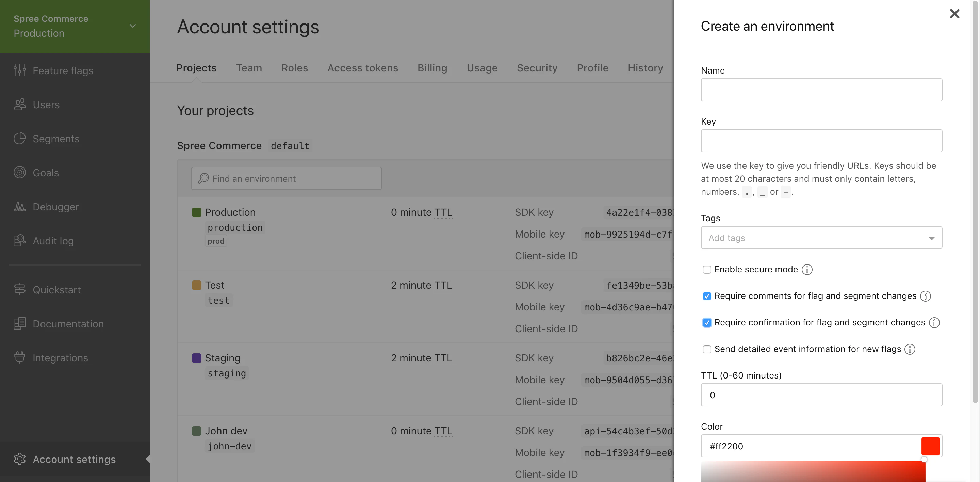Click the prod tag on Production
This screenshot has width=980, height=482.
[216, 241]
